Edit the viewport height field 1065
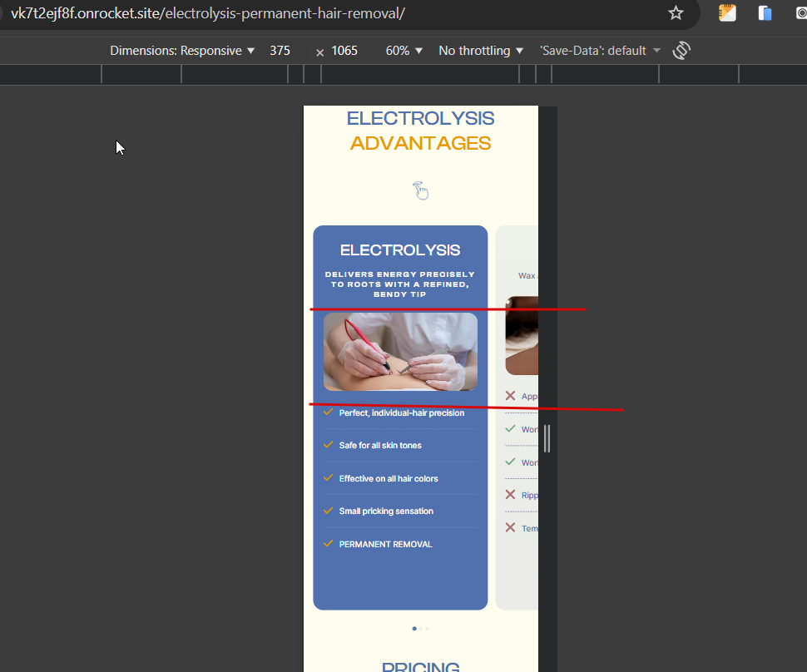Image resolution: width=807 pixels, height=672 pixels. [x=344, y=51]
